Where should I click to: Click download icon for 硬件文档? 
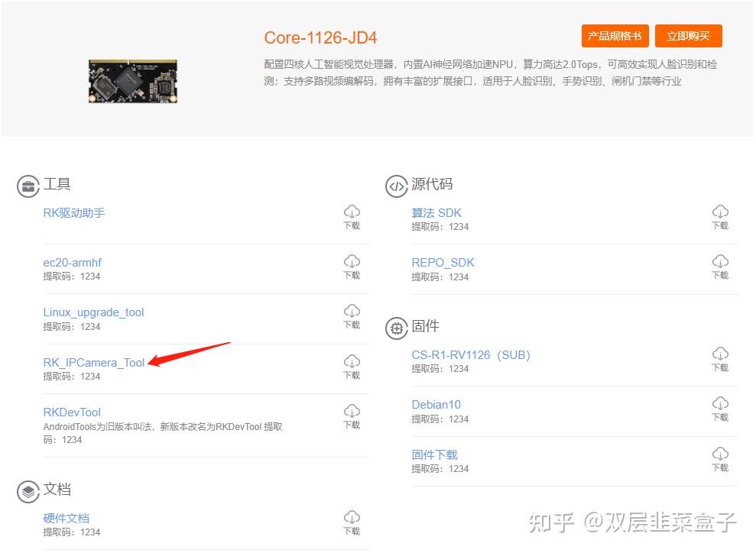click(352, 517)
